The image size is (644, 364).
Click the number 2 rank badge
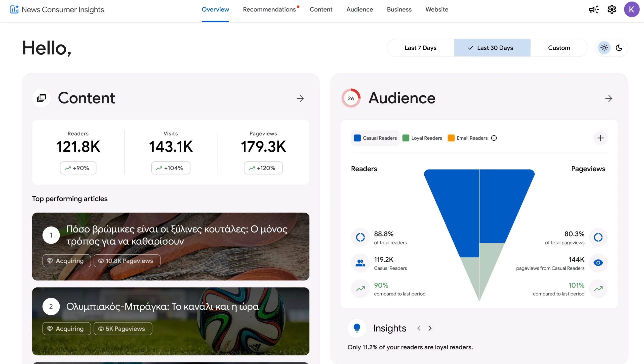pyautogui.click(x=51, y=307)
